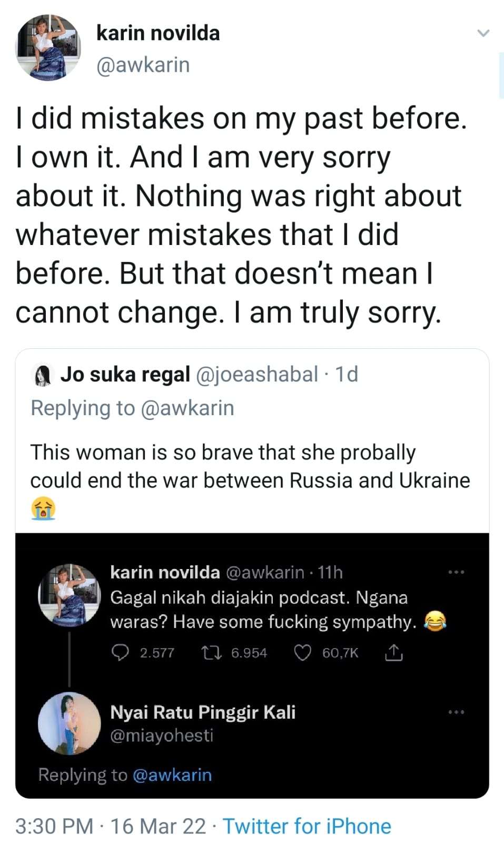Screen dimensions: 504x843
Task: Click the share upload arrow icon
Action: pos(394,653)
